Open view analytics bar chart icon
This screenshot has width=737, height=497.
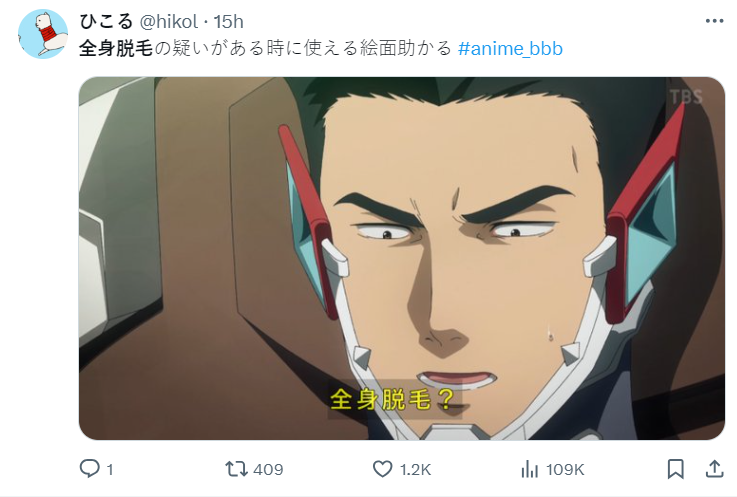pos(529,469)
